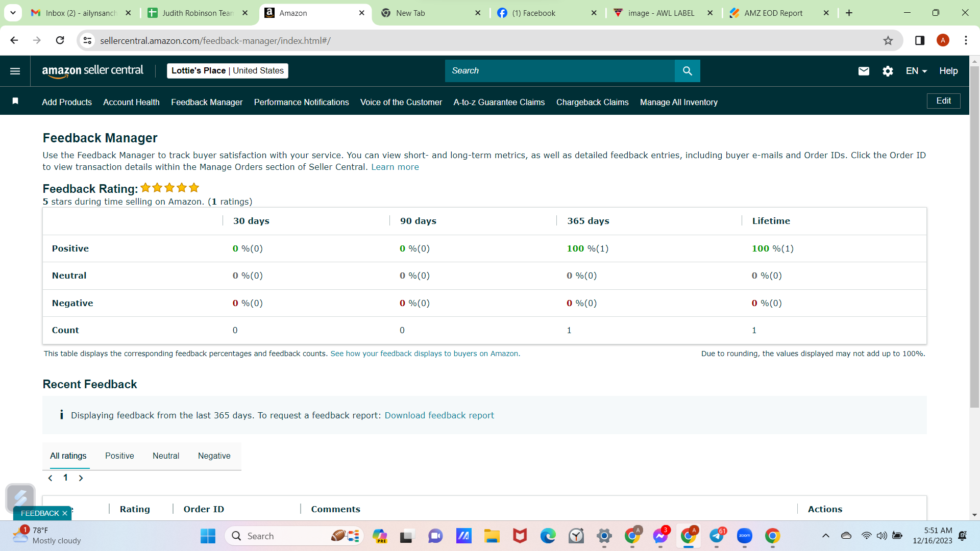This screenshot has width=980, height=551.
Task: Open Voice of the Customer
Action: click(x=401, y=102)
